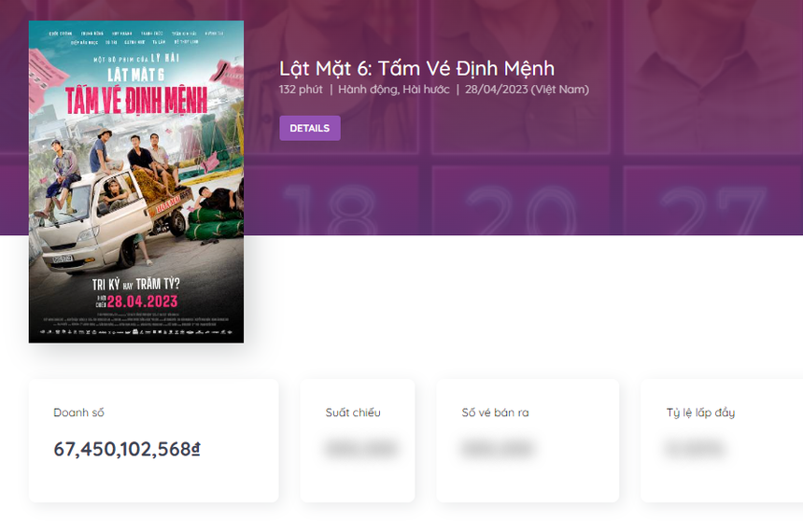Select the Tỷ lệ lấp đầy label
803x532 pixels.
coord(700,413)
